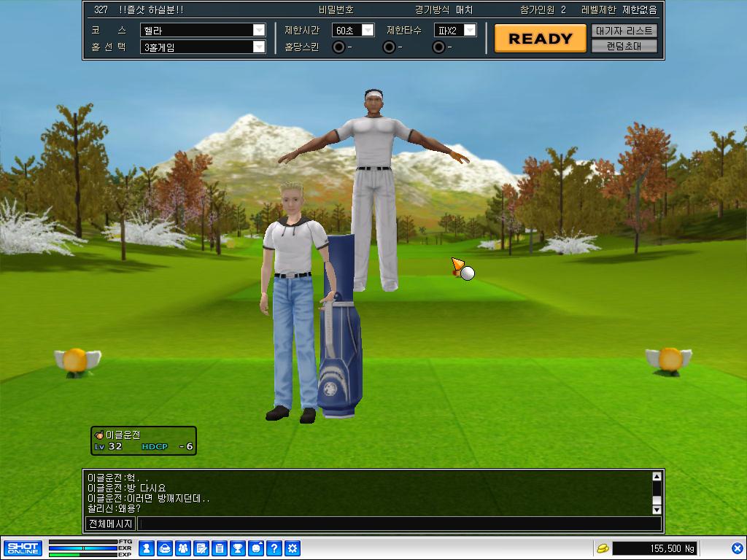The height and width of the screenshot is (560, 747).
Task: Select the golfer wearing the white headband
Action: tap(374, 190)
